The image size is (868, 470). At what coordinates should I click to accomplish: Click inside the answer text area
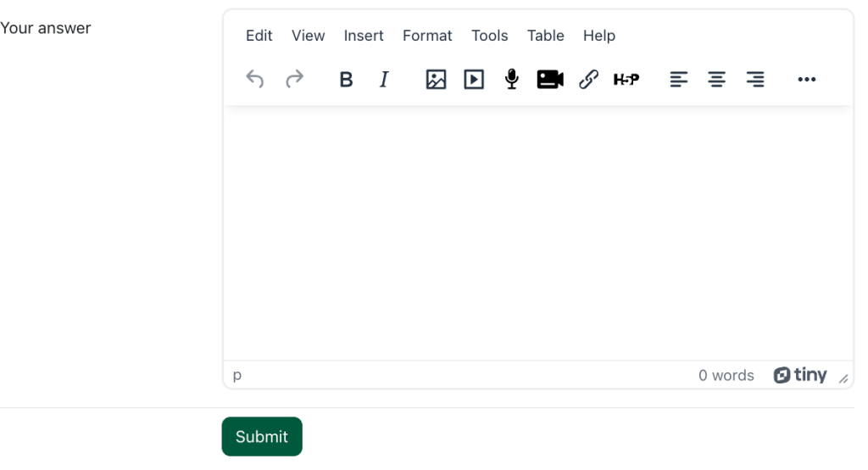click(x=537, y=233)
